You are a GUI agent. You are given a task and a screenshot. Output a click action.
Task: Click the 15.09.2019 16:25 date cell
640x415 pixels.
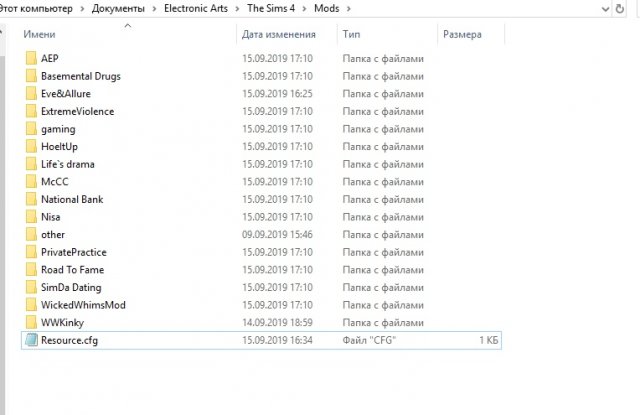click(x=278, y=93)
